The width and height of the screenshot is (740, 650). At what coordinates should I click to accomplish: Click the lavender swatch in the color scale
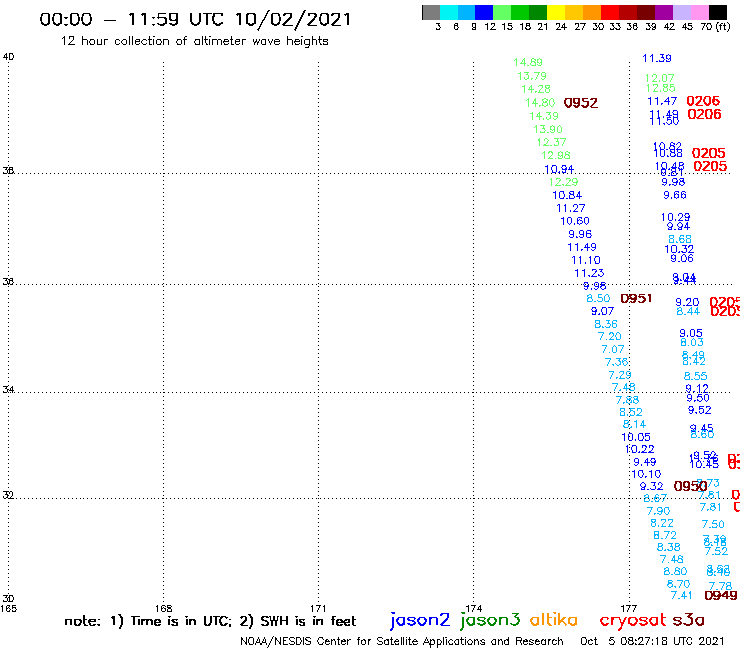pyautogui.click(x=681, y=13)
